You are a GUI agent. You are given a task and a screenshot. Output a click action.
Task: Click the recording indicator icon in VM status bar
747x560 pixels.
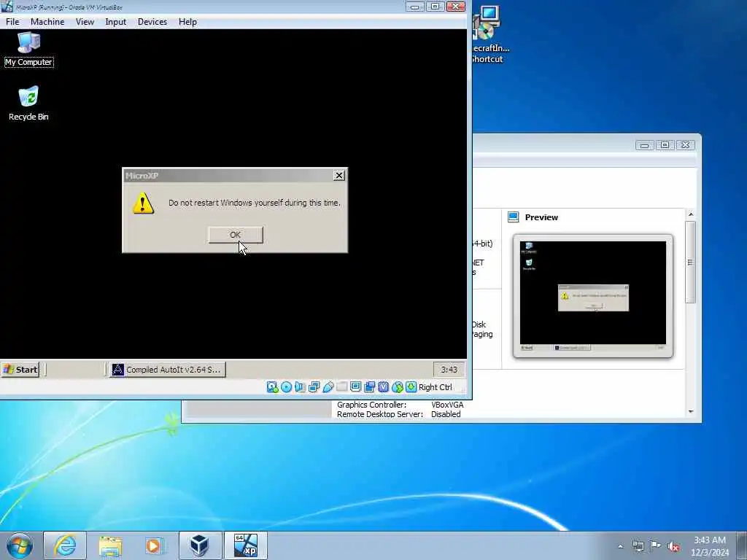(x=369, y=387)
